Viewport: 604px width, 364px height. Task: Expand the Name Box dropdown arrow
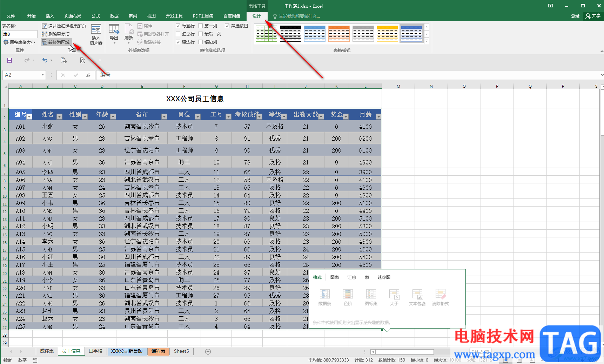click(42, 75)
